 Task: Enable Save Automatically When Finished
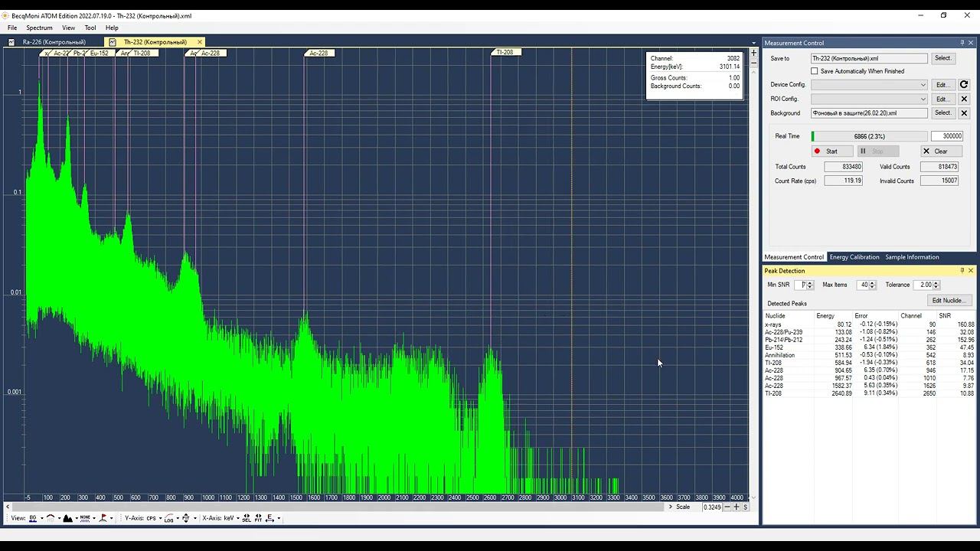tap(815, 71)
